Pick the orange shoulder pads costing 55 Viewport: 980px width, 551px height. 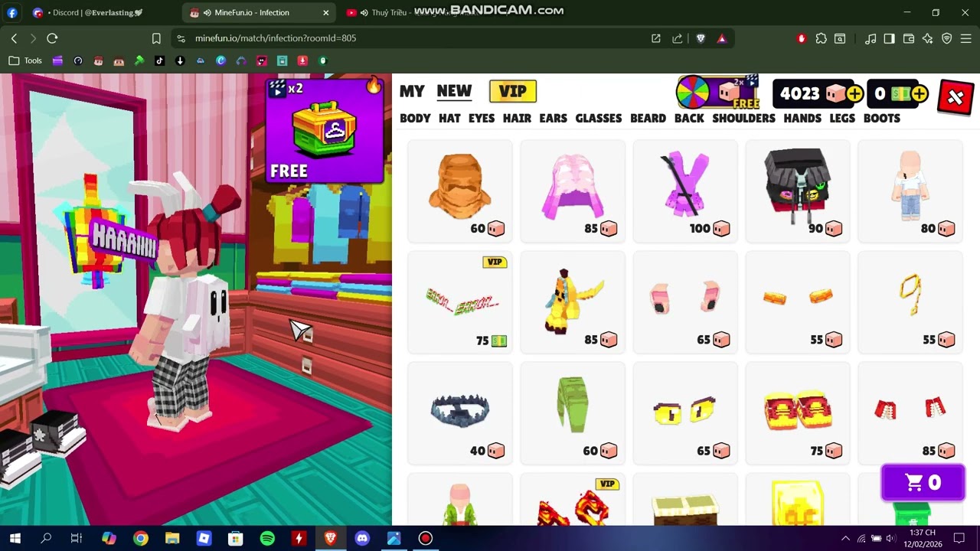798,302
